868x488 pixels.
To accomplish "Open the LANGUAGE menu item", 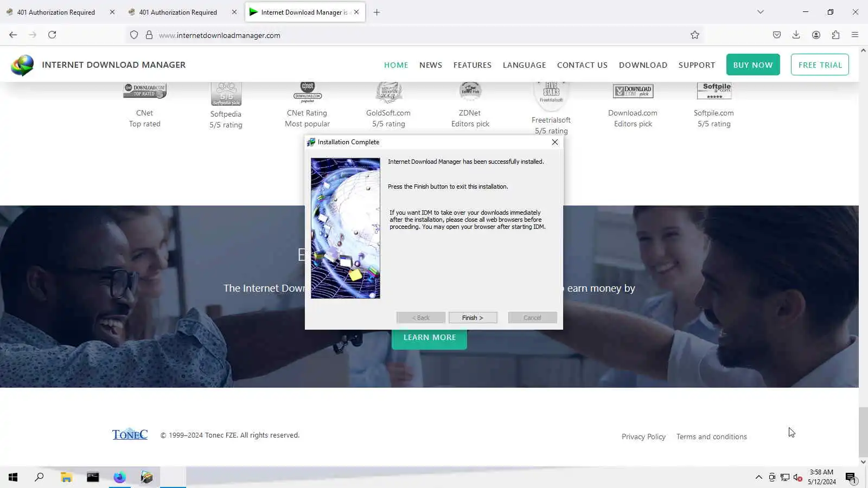I will point(524,65).
